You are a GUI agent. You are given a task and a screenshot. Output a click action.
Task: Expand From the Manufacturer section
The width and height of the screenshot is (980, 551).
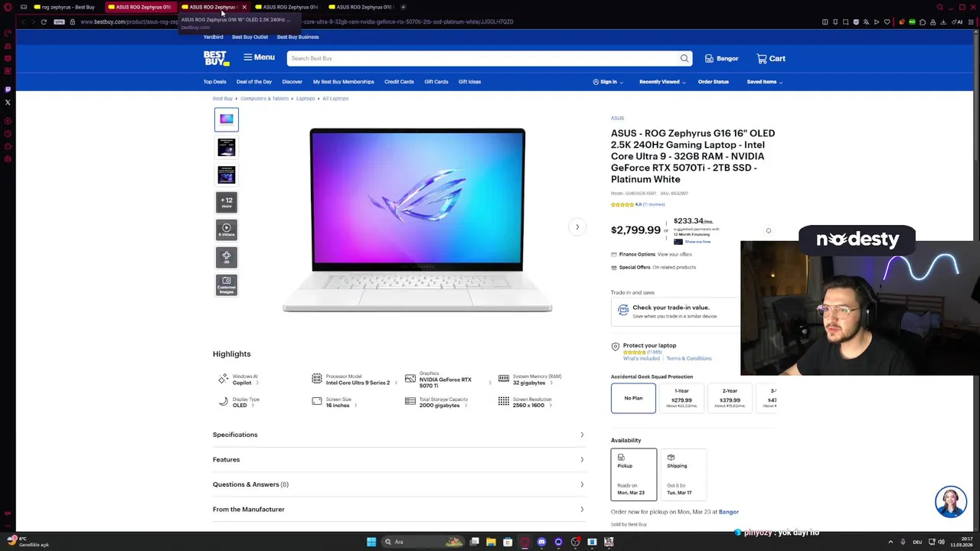point(399,510)
